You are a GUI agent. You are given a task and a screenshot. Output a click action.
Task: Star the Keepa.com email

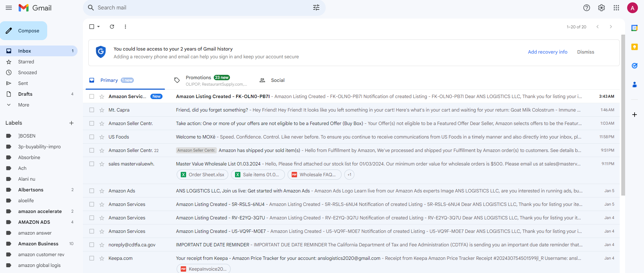pos(102,258)
